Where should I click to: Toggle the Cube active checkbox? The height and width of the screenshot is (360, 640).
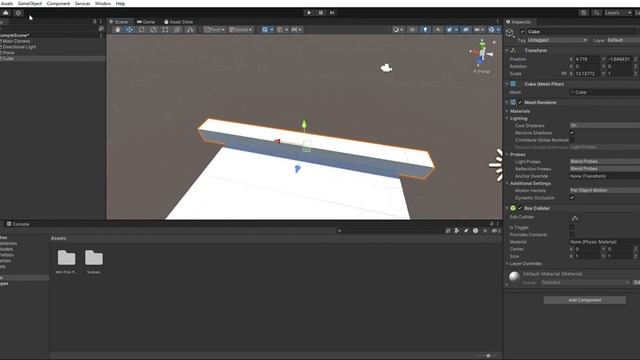click(x=522, y=31)
